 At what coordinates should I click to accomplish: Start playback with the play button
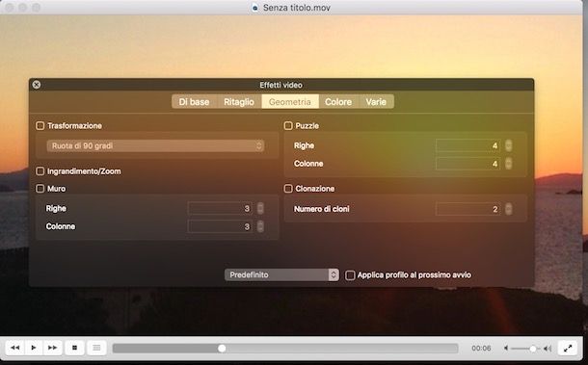pyautogui.click(x=34, y=348)
